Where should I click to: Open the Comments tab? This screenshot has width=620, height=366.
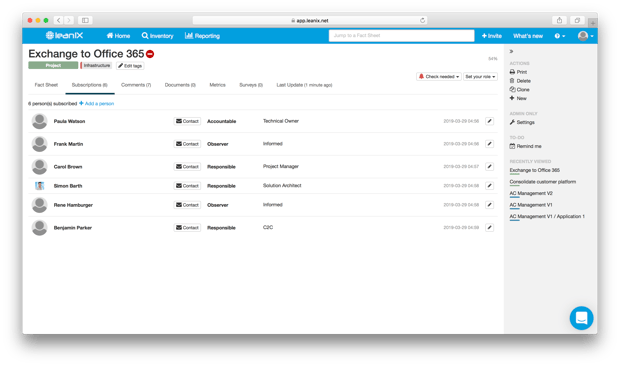coord(136,85)
